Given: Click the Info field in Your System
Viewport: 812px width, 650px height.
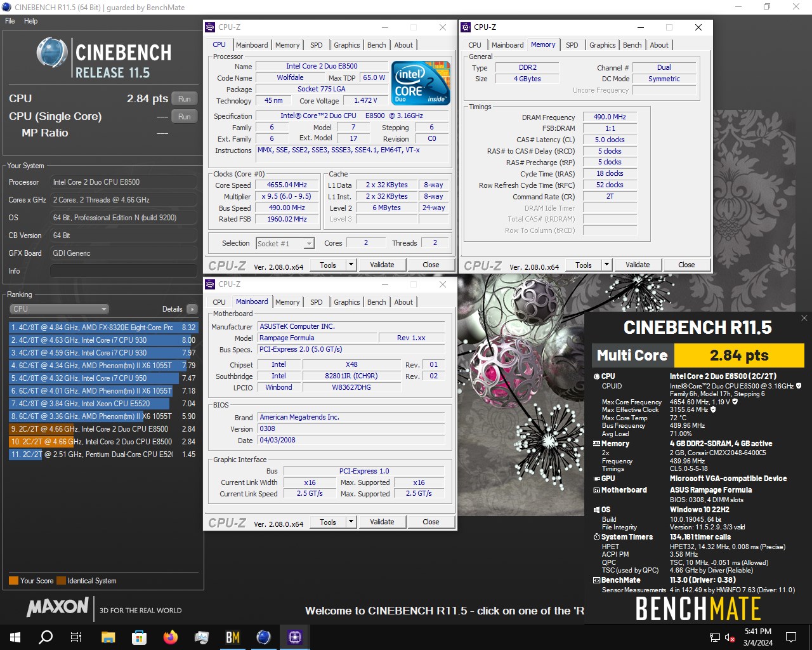Looking at the screenshot, I should pos(124,271).
